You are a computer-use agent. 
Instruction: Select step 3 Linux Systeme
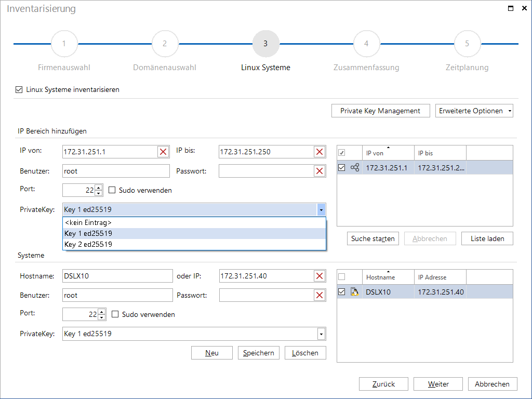265,44
